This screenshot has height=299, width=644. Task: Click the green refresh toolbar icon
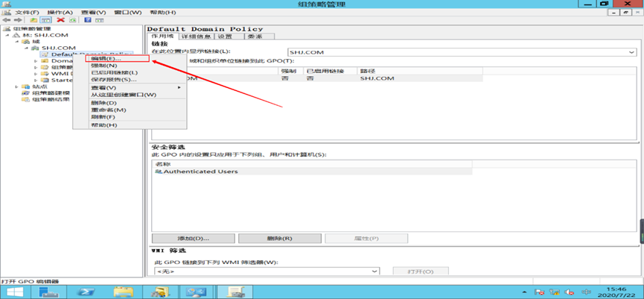pyautogui.click(x=73, y=19)
